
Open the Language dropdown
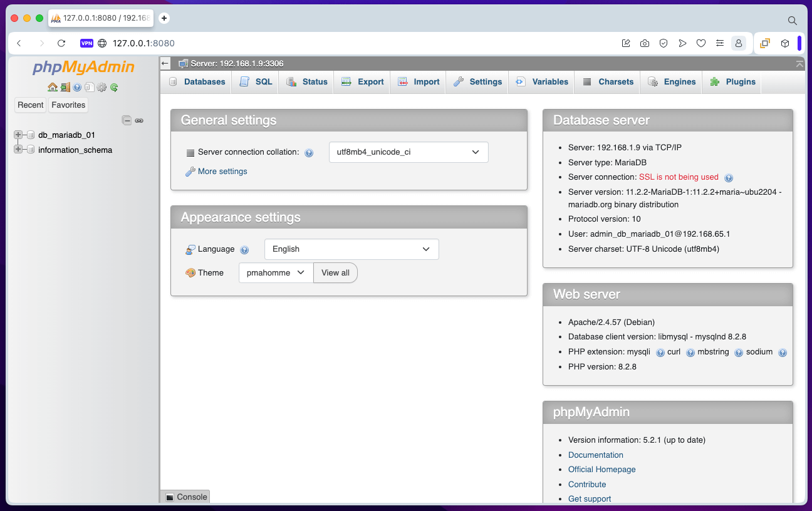pos(351,249)
